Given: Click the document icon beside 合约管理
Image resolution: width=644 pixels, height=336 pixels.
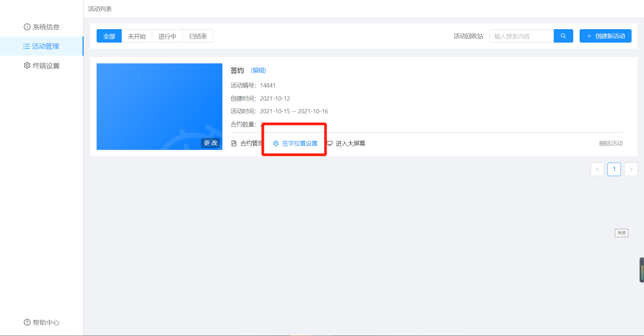Looking at the screenshot, I should click(234, 144).
